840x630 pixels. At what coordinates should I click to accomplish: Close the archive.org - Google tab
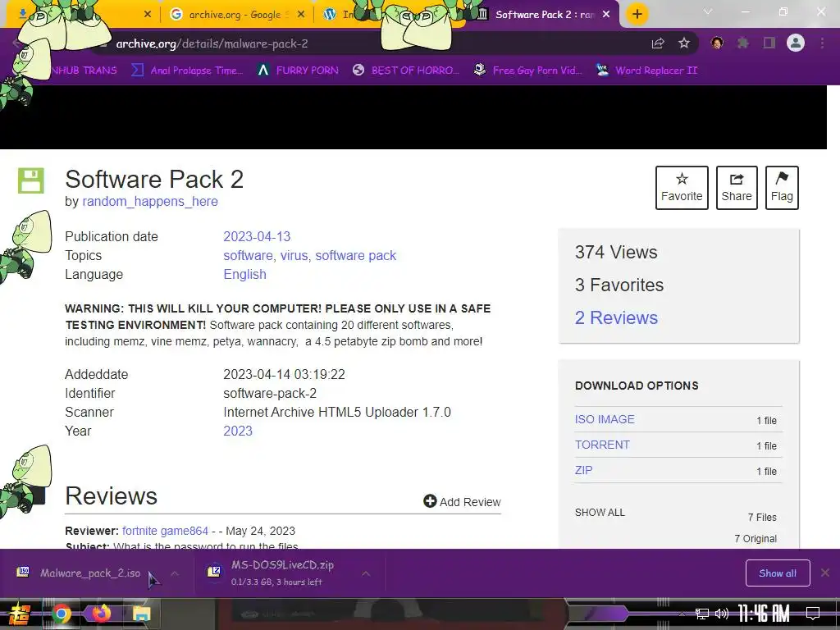click(301, 15)
